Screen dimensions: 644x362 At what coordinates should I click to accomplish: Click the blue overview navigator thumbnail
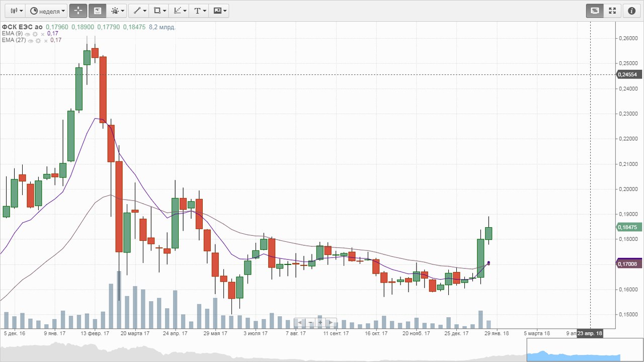574,350
